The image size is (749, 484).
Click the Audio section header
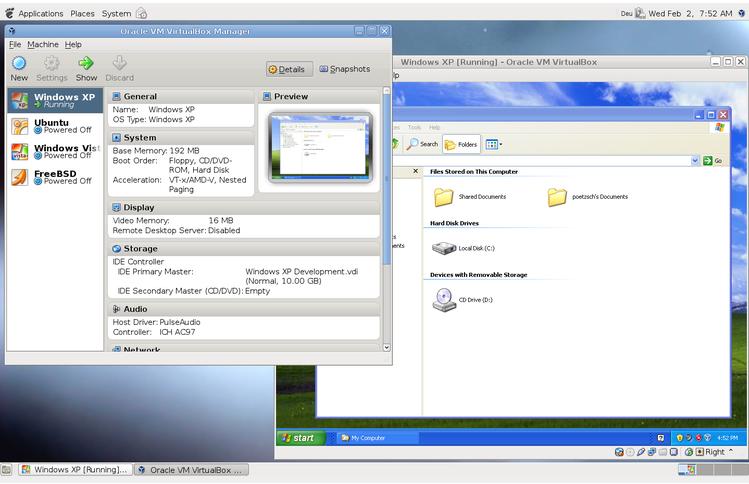click(x=245, y=309)
